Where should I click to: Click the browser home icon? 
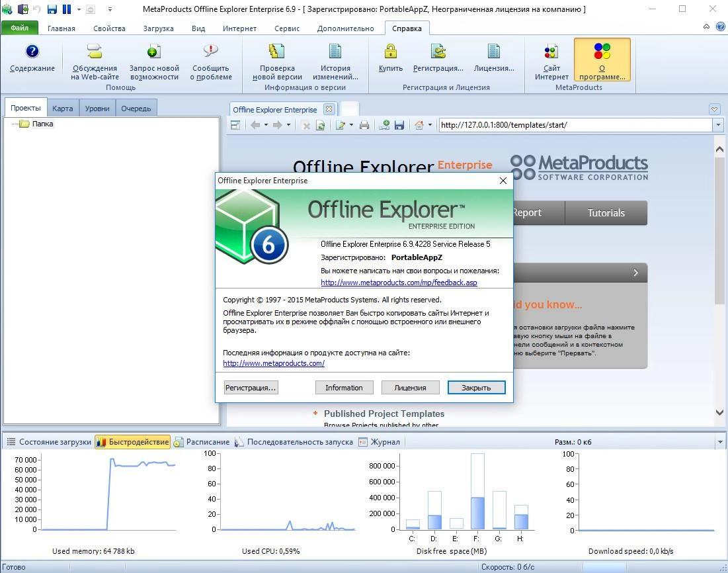(419, 125)
